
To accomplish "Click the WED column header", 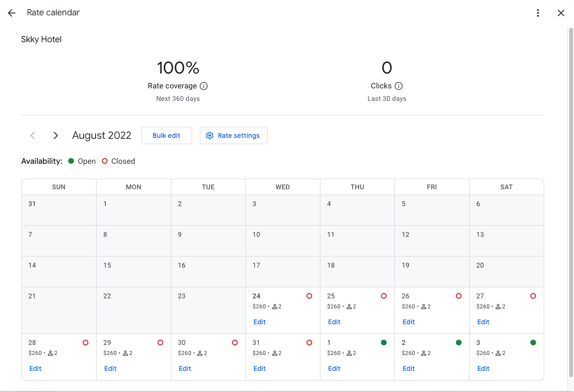I will pos(282,187).
